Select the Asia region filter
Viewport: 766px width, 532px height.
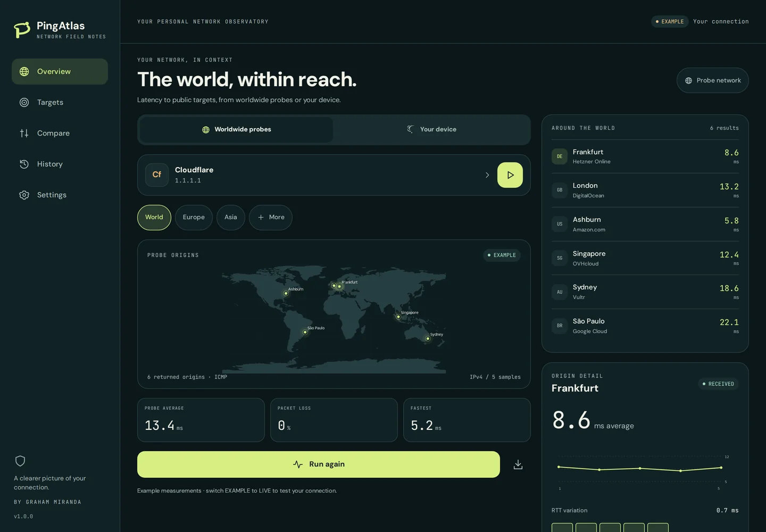click(231, 217)
